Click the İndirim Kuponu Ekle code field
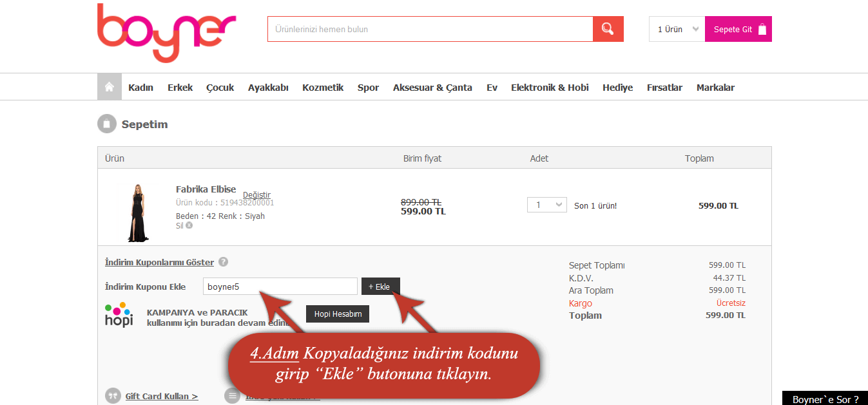This screenshot has width=868, height=405. 280,287
